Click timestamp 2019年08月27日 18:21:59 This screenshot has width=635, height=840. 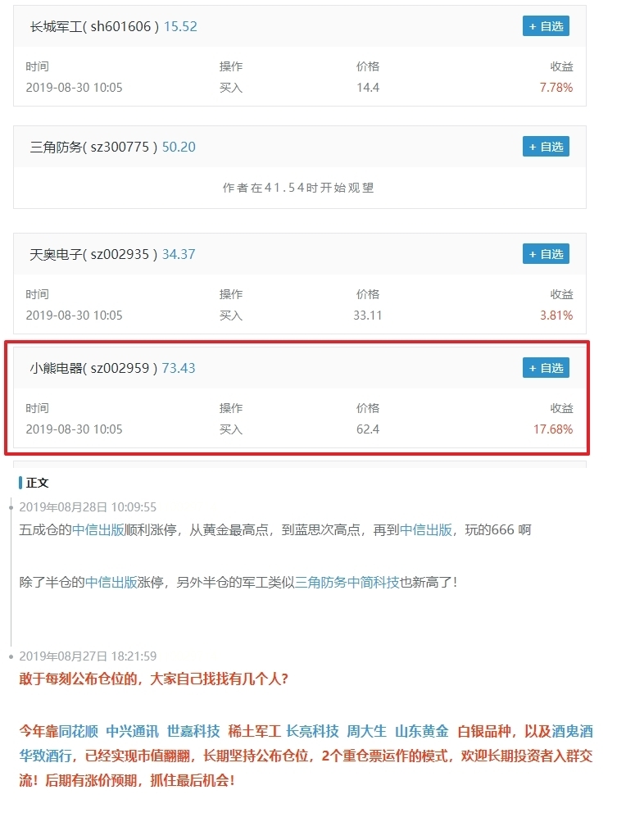[x=88, y=656]
